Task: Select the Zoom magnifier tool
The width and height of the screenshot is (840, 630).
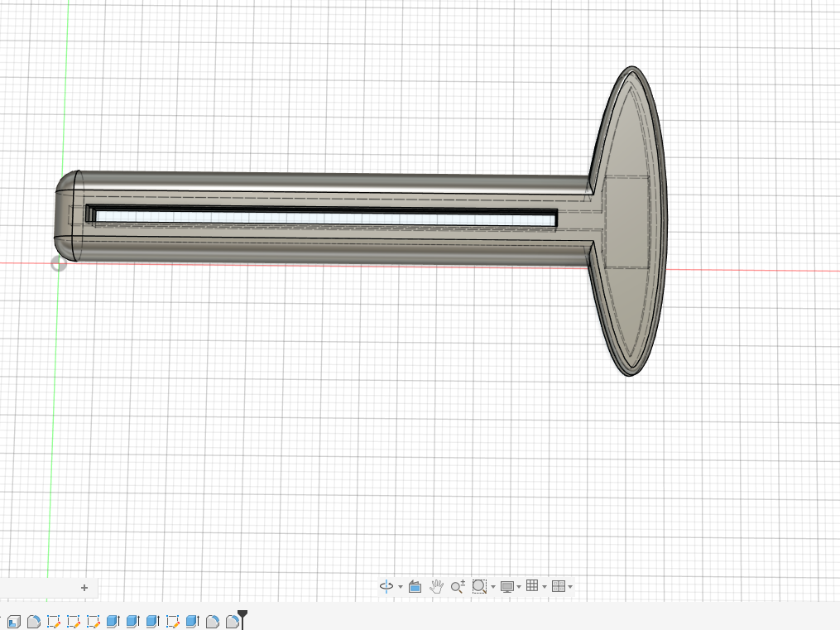Action: 458,586
